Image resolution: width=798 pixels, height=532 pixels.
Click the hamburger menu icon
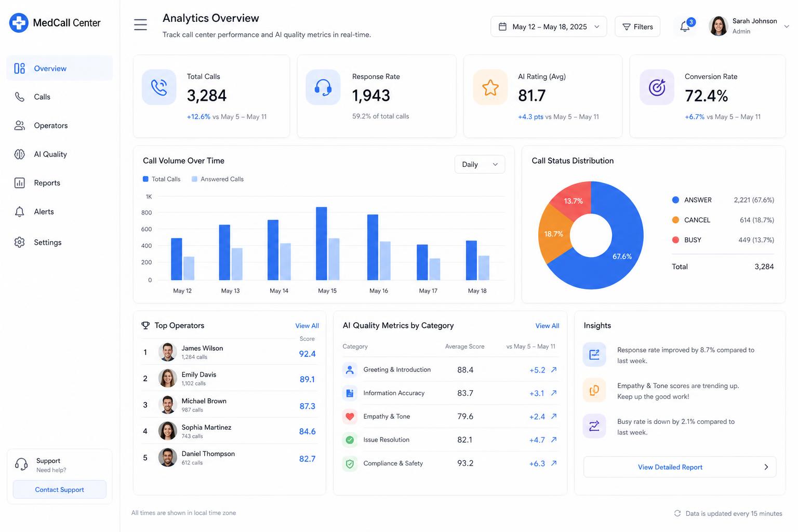[140, 24]
